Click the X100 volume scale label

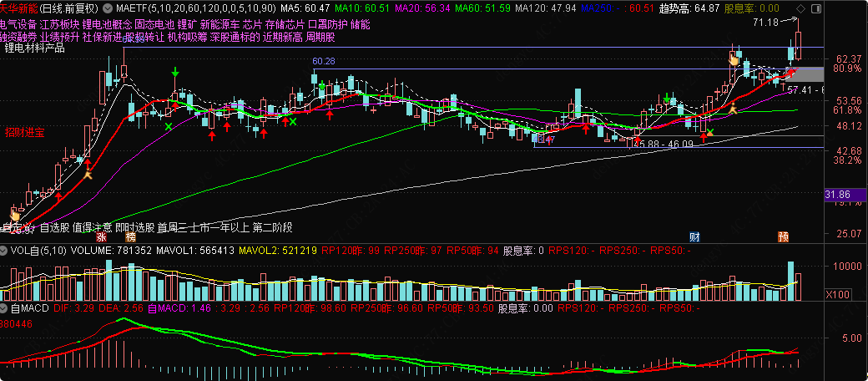(x=836, y=293)
